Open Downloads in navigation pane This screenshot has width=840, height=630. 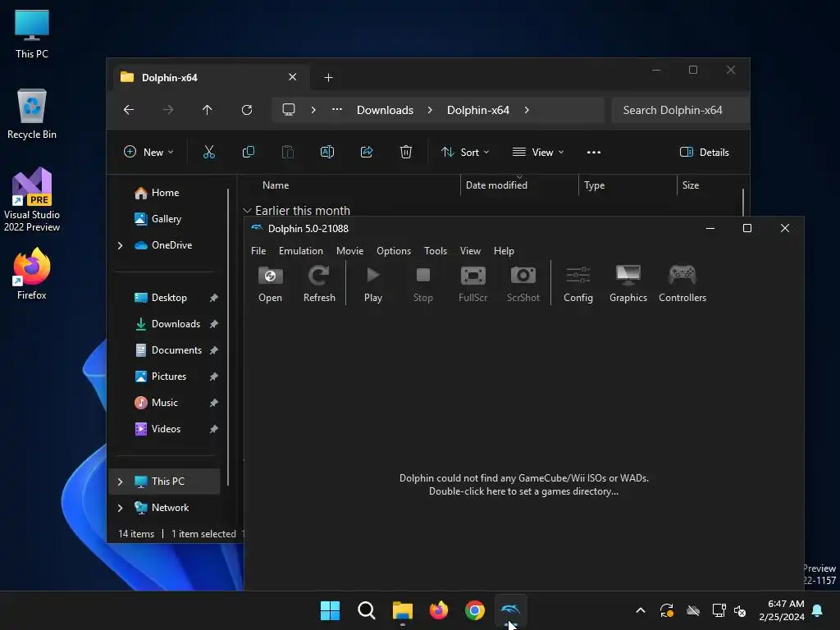click(176, 324)
